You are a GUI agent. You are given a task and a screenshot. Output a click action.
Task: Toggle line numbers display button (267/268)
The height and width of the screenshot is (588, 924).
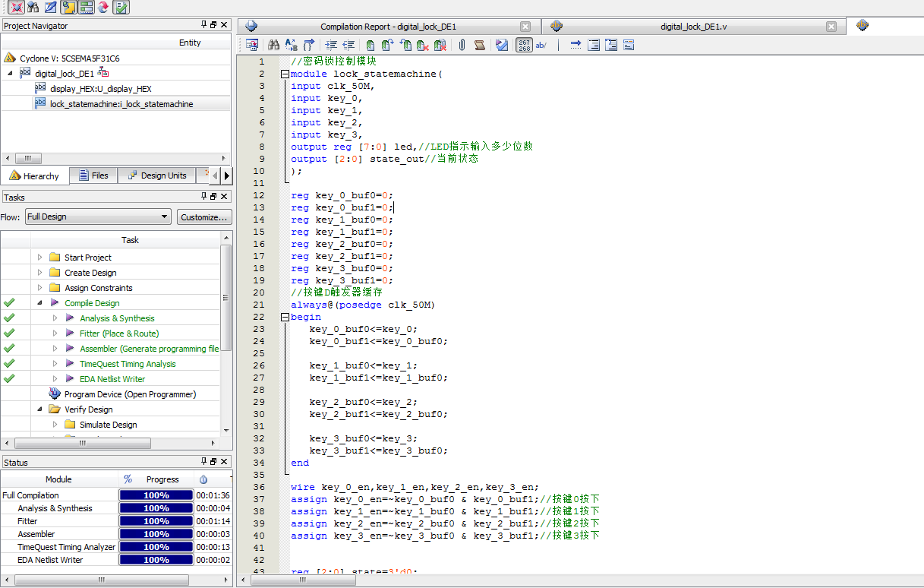pos(524,46)
